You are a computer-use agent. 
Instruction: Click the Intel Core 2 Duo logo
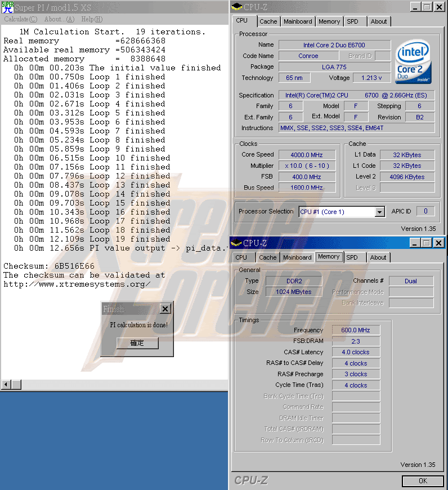tap(413, 61)
